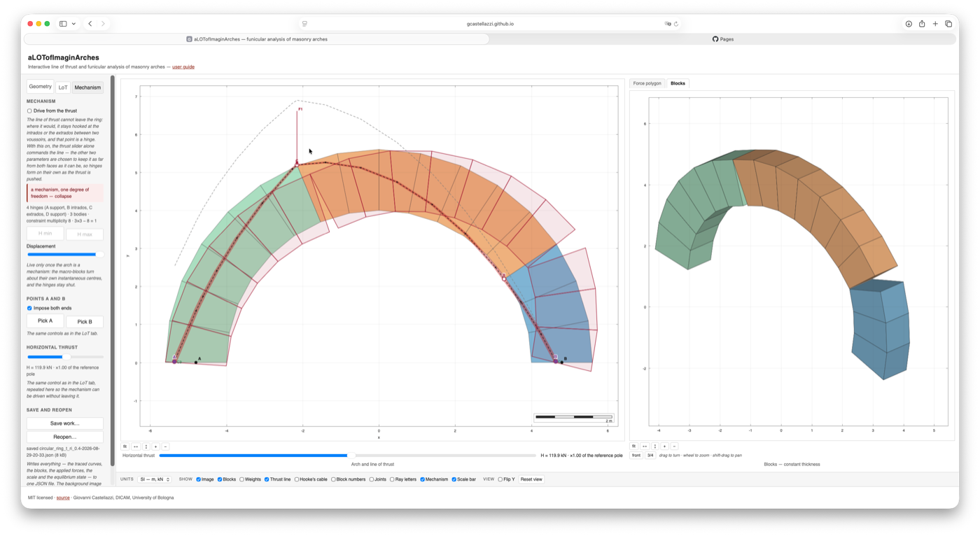
Task: Enable Hooke's cable checkbox
Action: coord(297,479)
